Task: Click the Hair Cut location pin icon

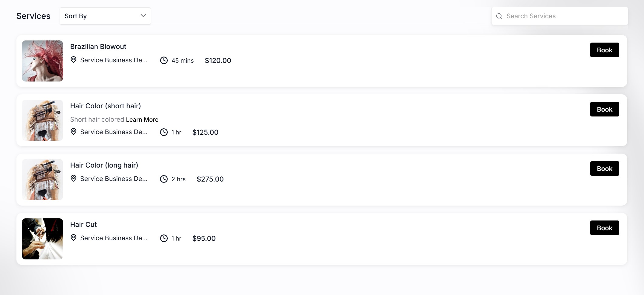Action: click(x=73, y=238)
